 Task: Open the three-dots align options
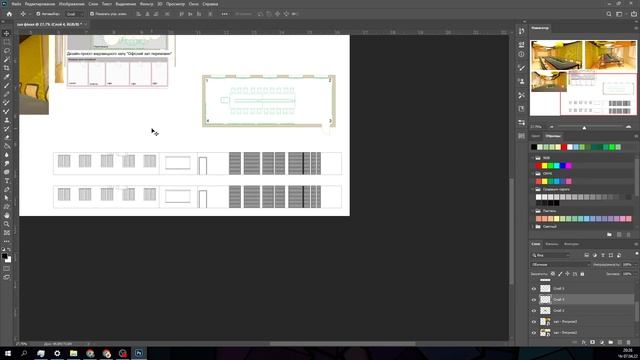pos(224,14)
